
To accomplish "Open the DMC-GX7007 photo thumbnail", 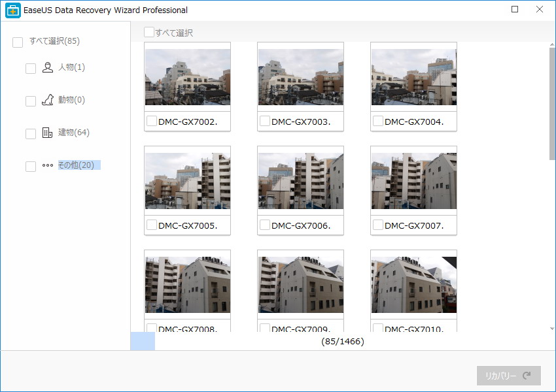I will pyautogui.click(x=414, y=181).
